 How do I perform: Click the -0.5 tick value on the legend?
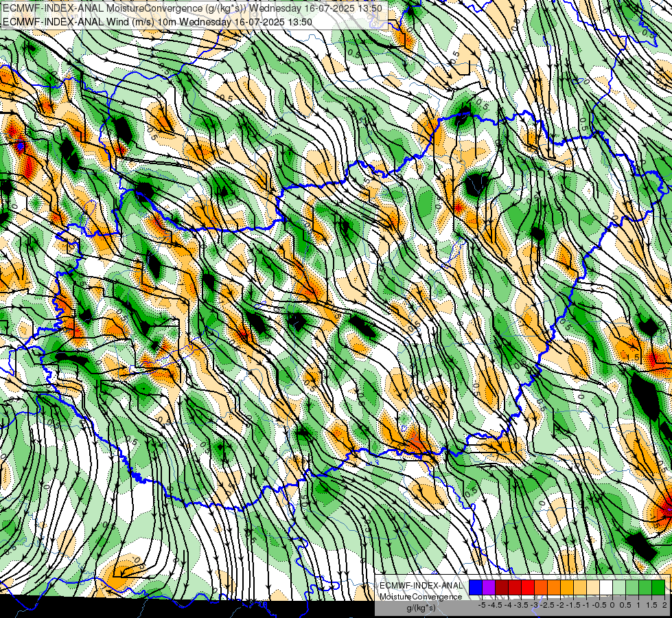(x=599, y=605)
